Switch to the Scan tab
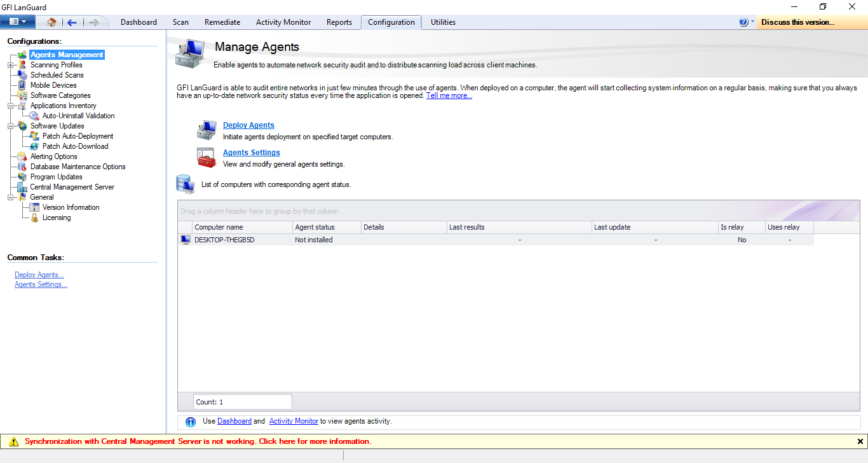Screen dimensions: 868x463 pos(180,22)
